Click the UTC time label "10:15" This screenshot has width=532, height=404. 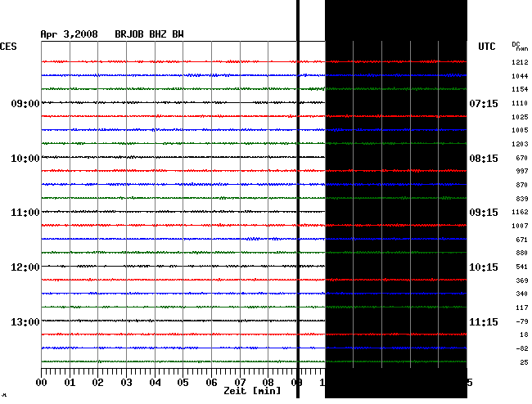[x=484, y=267]
